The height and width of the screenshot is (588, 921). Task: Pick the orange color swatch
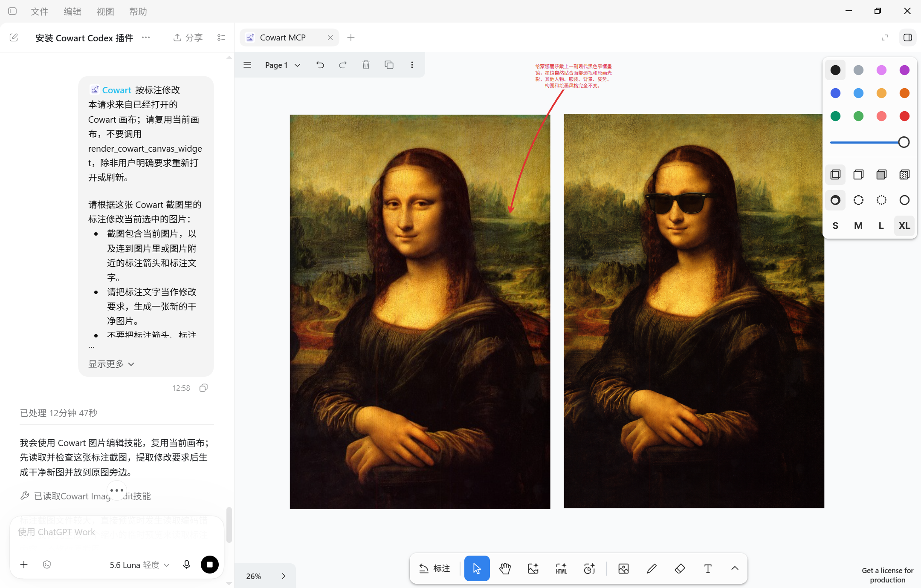pos(904,93)
